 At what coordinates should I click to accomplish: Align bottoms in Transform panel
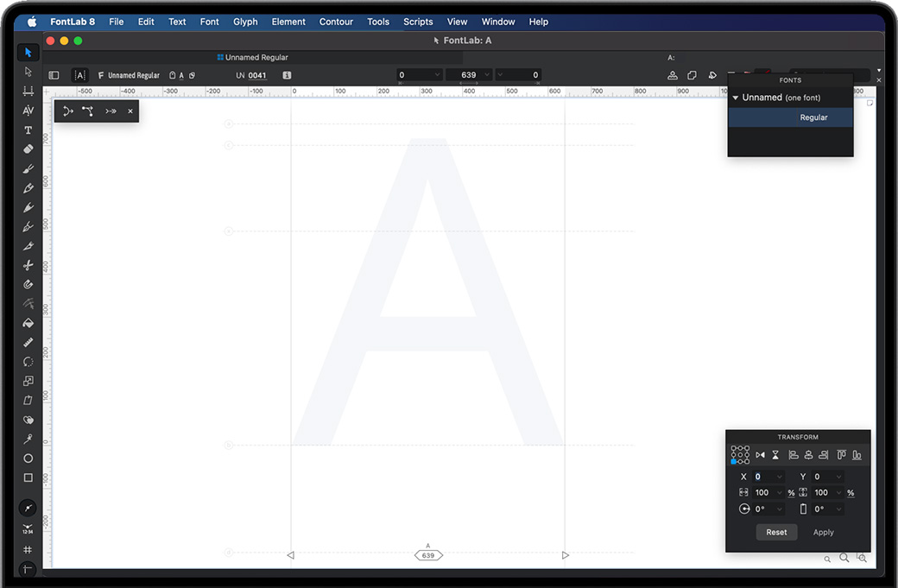click(x=857, y=455)
